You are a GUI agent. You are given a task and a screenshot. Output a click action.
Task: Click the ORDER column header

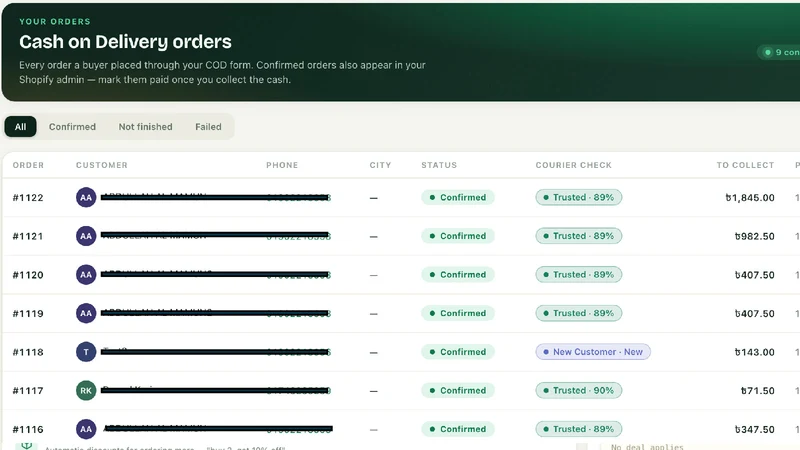click(x=28, y=165)
